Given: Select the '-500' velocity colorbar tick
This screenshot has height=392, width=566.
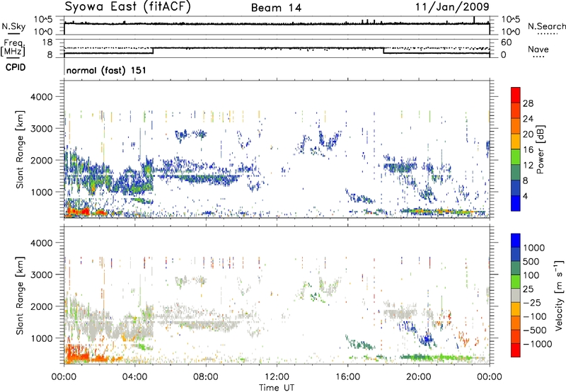Looking at the screenshot, I should (534, 330).
